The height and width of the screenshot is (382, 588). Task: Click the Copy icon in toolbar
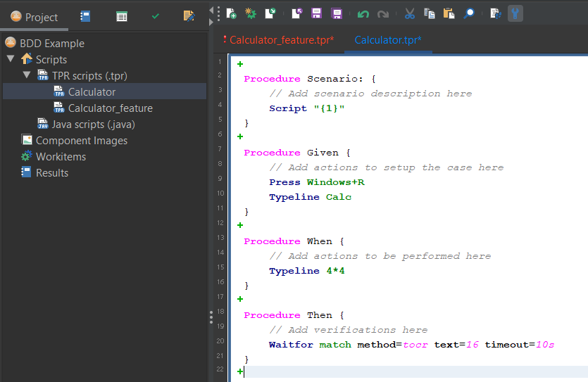point(429,13)
